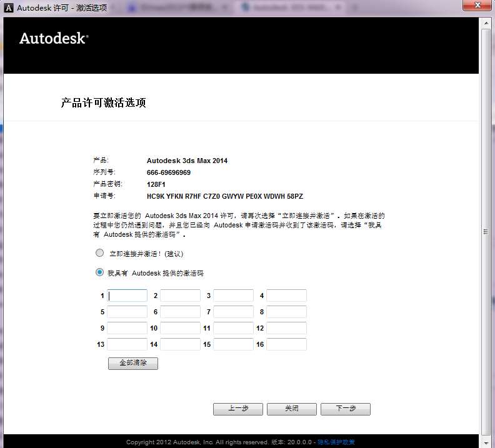
Task: Click the 关闭 close button
Action: [x=292, y=409]
